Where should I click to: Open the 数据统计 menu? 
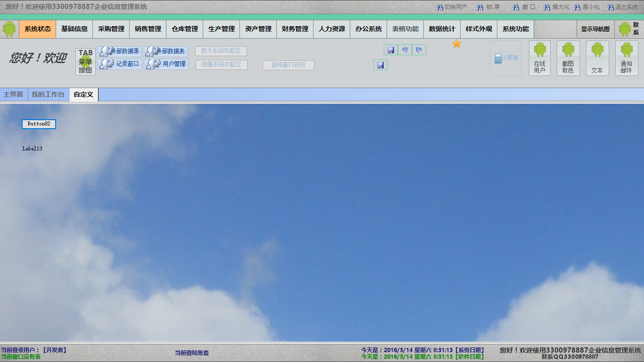[442, 29]
